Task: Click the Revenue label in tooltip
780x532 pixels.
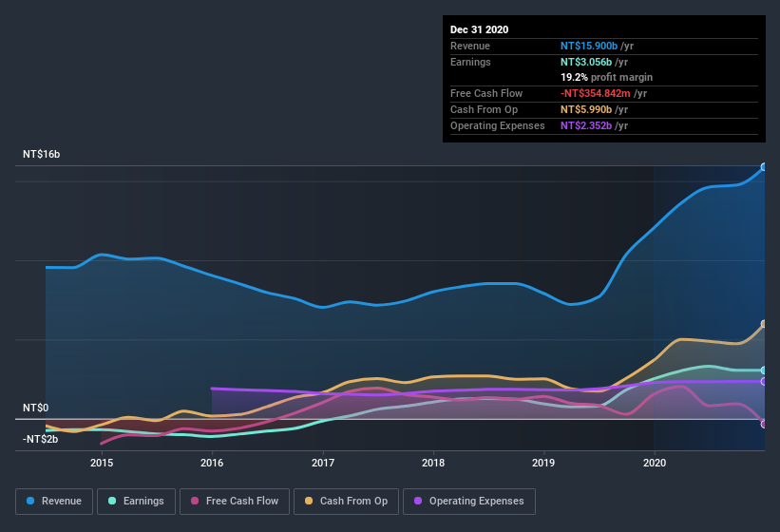Action: click(x=470, y=46)
